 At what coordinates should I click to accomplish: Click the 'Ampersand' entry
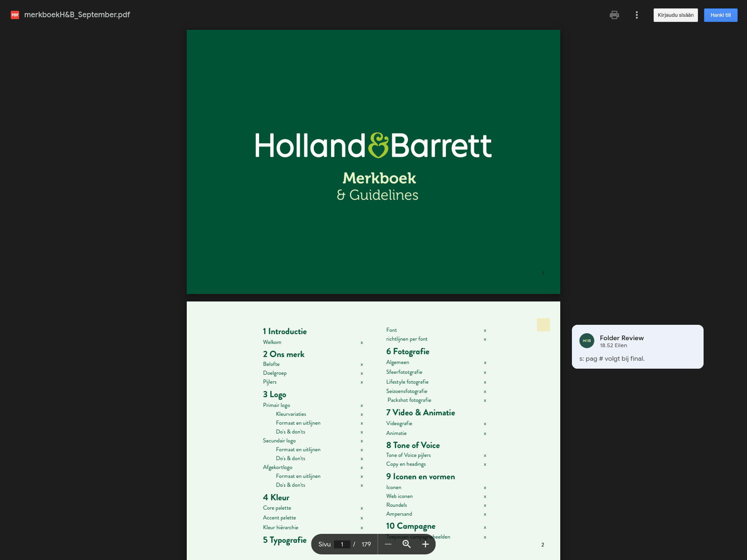click(x=399, y=514)
